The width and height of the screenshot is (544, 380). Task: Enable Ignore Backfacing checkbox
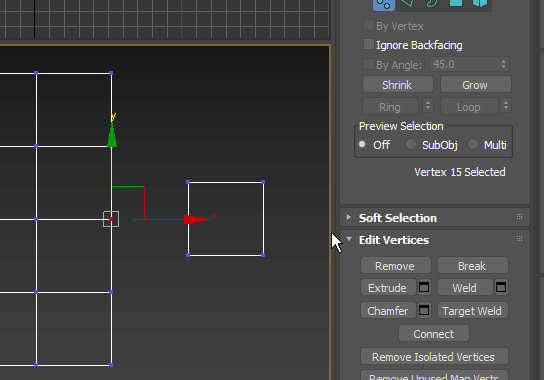[368, 44]
